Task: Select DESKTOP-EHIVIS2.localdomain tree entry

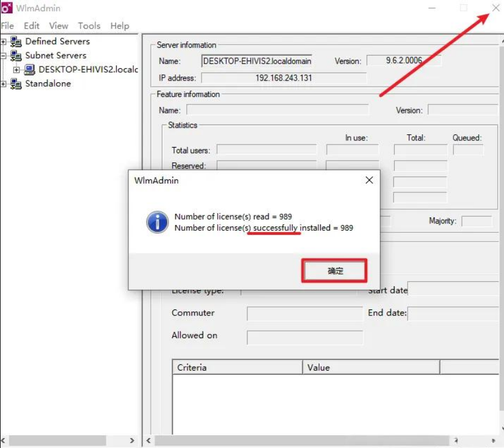Action: (89, 70)
